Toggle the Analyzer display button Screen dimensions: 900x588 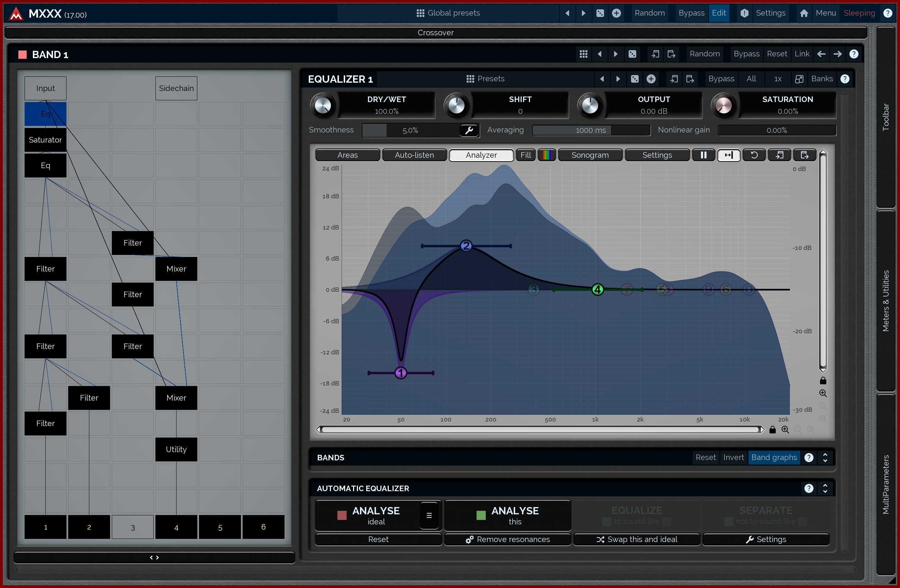481,155
